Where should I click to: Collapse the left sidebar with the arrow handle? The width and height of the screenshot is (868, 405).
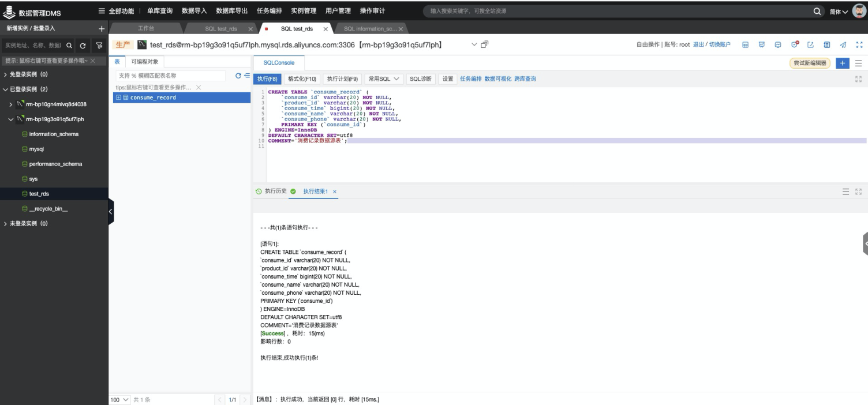pyautogui.click(x=111, y=212)
